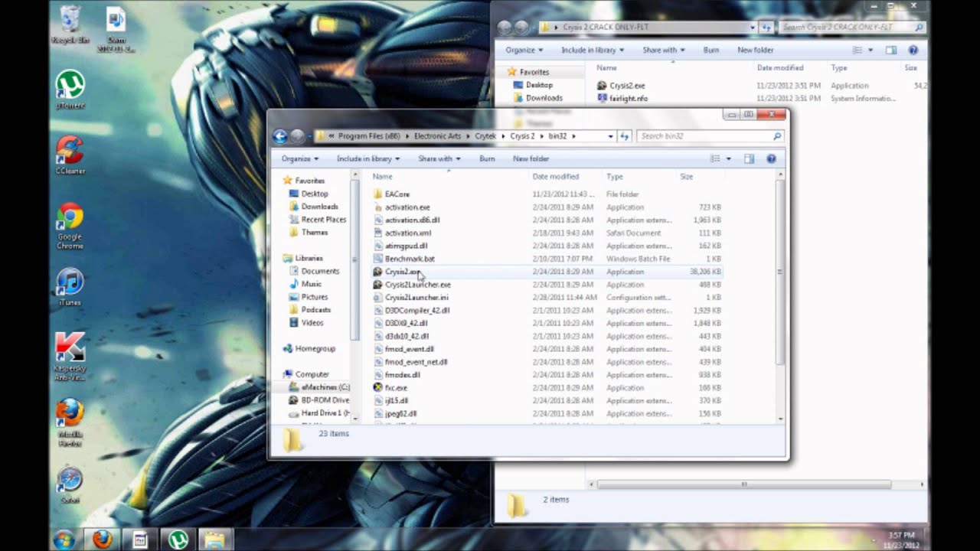
Task: Select fairlight.nfo in the crack folder window
Action: coord(628,99)
